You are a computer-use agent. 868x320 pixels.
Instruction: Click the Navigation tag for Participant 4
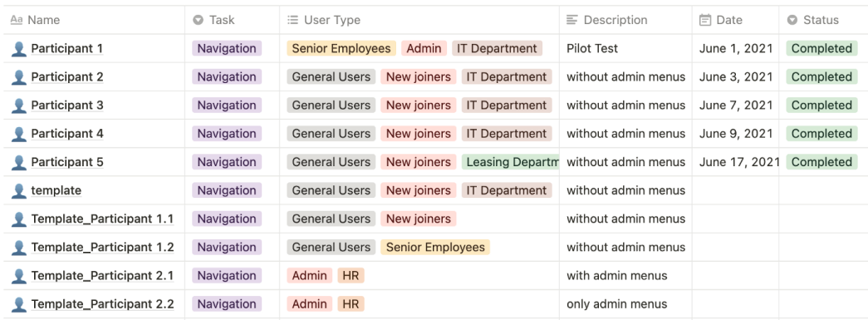tap(227, 134)
